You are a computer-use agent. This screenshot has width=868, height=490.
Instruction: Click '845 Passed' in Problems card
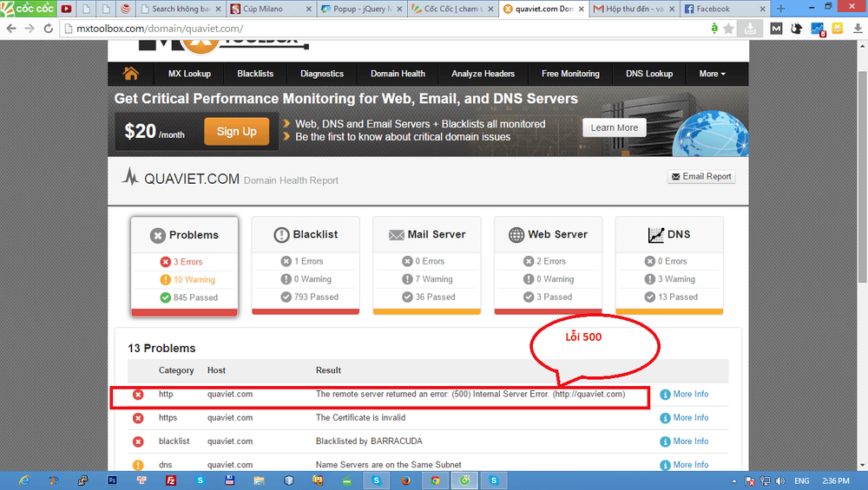point(195,297)
